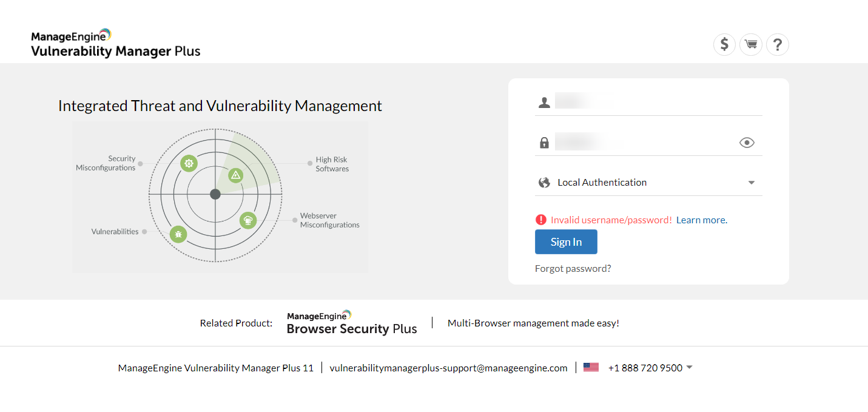868x412 pixels.
Task: Click the Security Misconfigurations label
Action: click(106, 163)
